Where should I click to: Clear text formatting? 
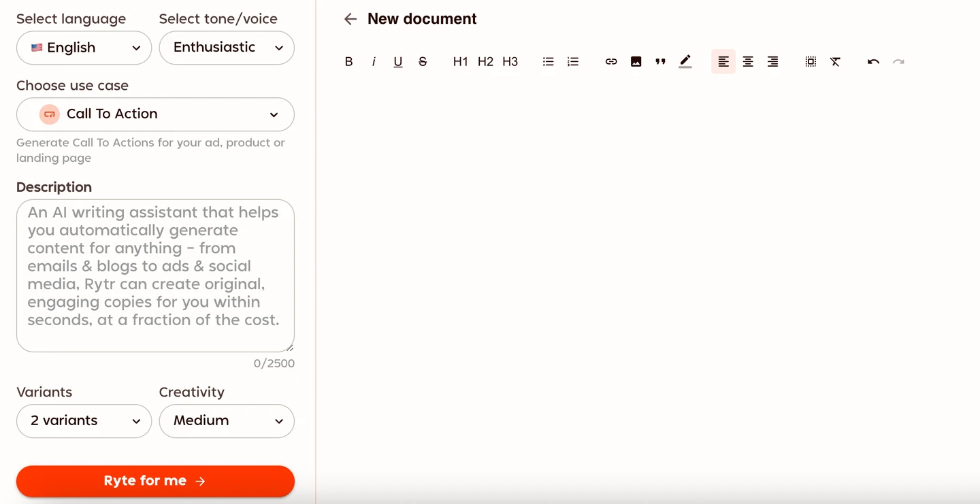[835, 62]
